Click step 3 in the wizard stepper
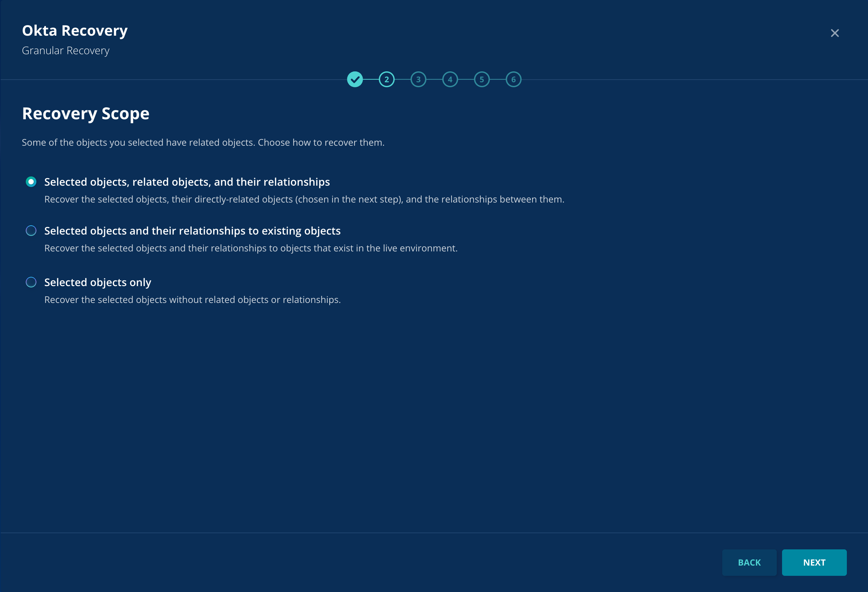This screenshot has width=868, height=592. (x=418, y=79)
